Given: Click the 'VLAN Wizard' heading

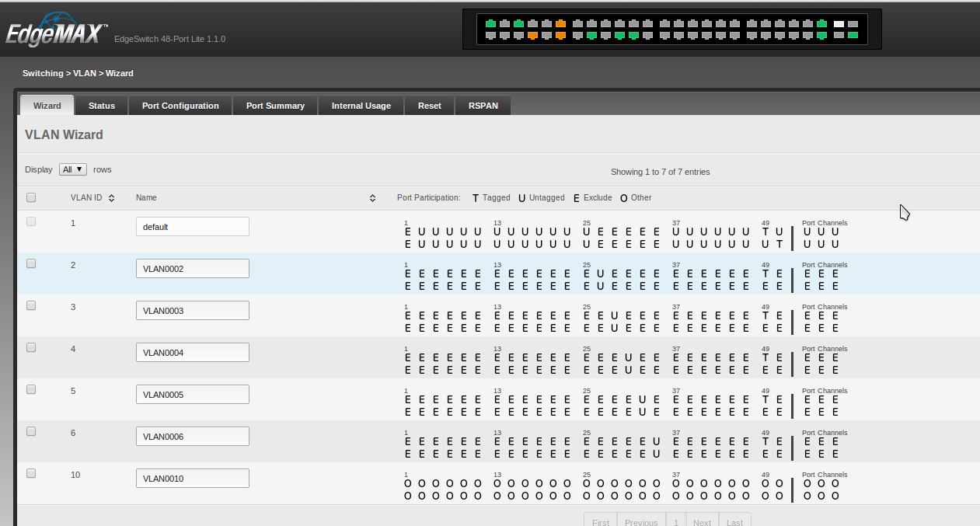Looking at the screenshot, I should [64, 134].
